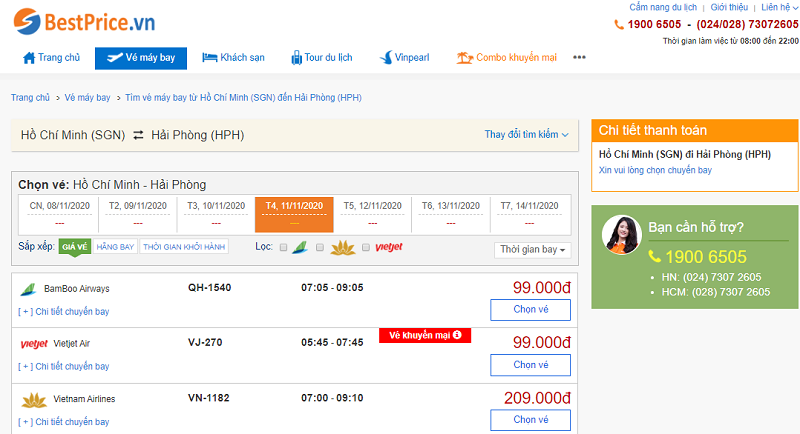Click the lotus logo in flight VN-1182 row
This screenshot has width=800, height=434.
pos(34,400)
